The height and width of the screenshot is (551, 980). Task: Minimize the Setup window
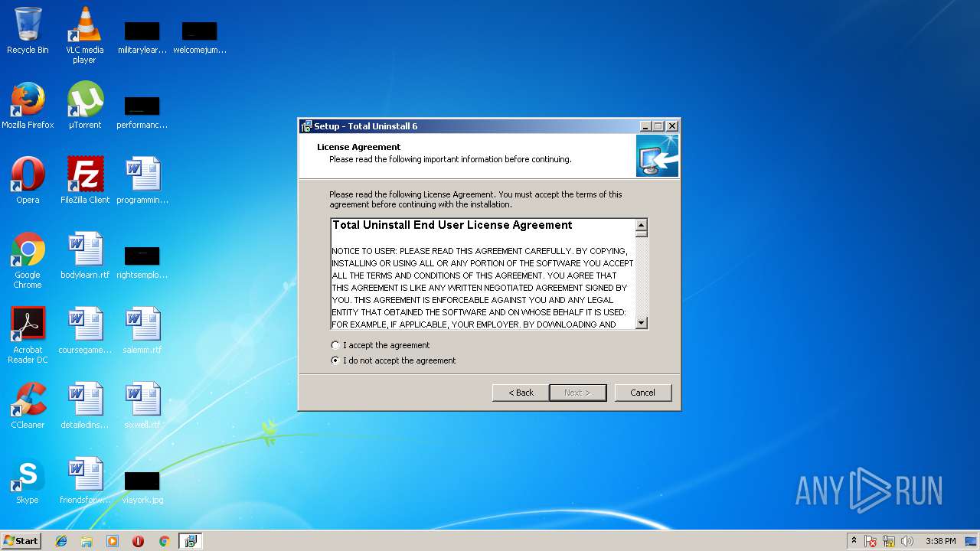[645, 126]
